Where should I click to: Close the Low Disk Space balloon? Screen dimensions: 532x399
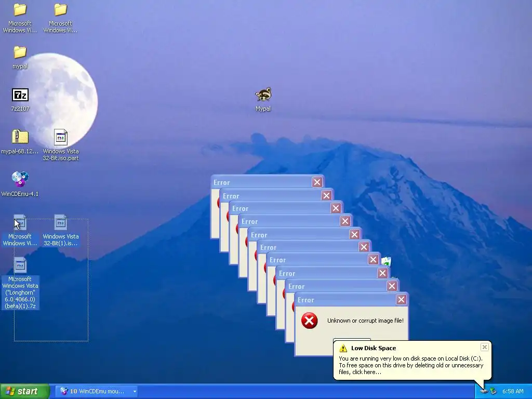coord(485,347)
